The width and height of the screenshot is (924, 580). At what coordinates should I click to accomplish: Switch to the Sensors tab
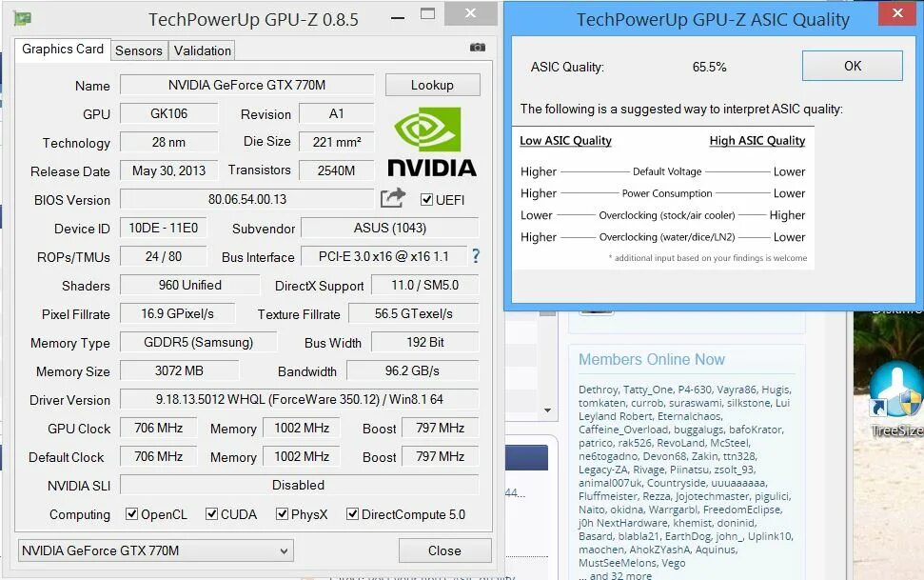coord(139,50)
